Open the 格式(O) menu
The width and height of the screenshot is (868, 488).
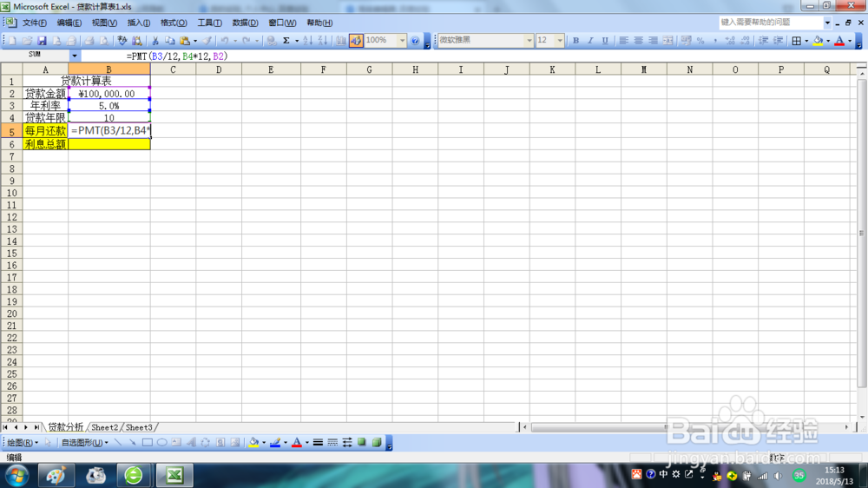tap(174, 23)
